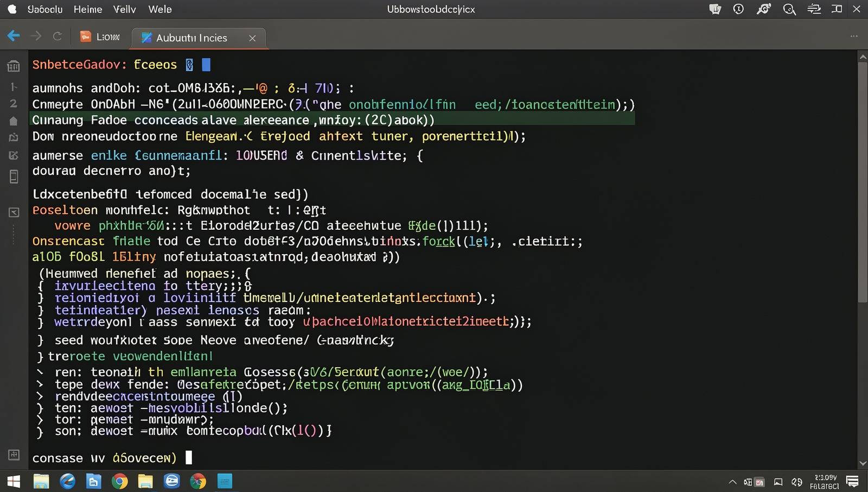The height and width of the screenshot is (492, 868).
Task: Click the 'tor: gemast' code line
Action: [x=125, y=419]
